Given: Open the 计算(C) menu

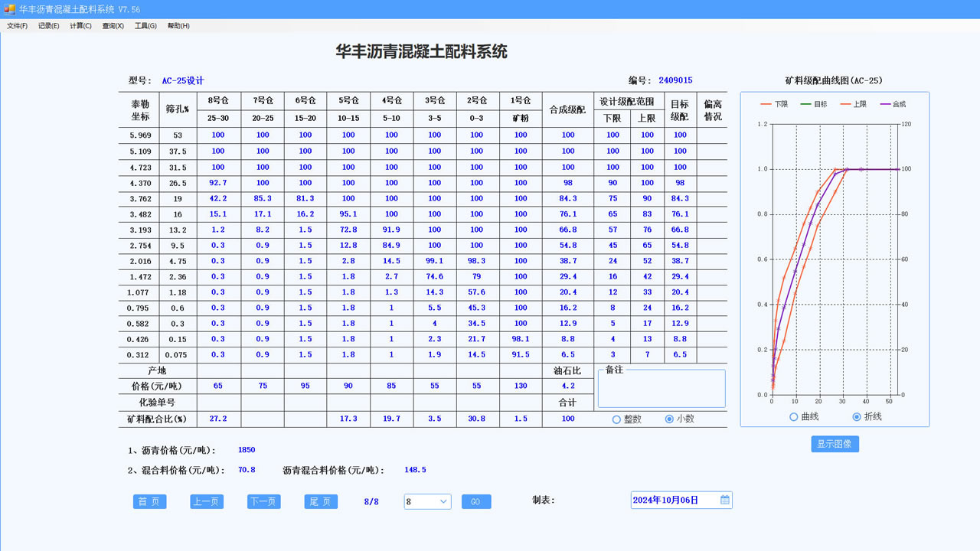Looking at the screenshot, I should [x=80, y=25].
